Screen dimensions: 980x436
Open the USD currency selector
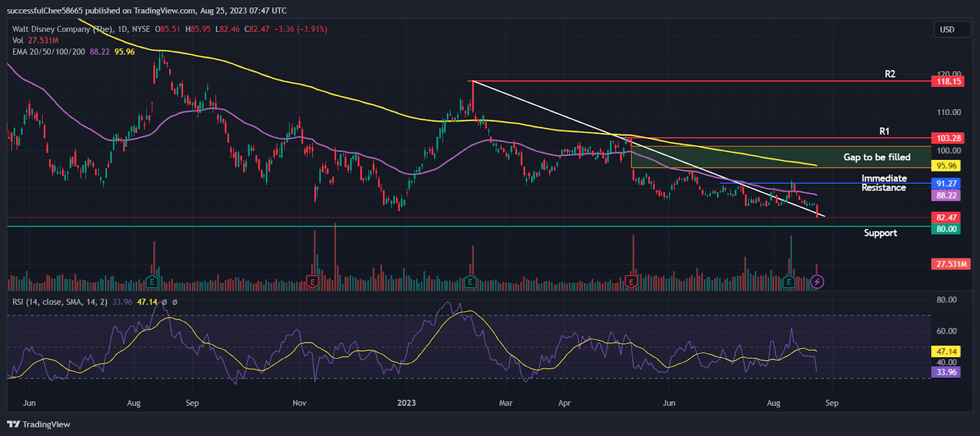(x=952, y=29)
